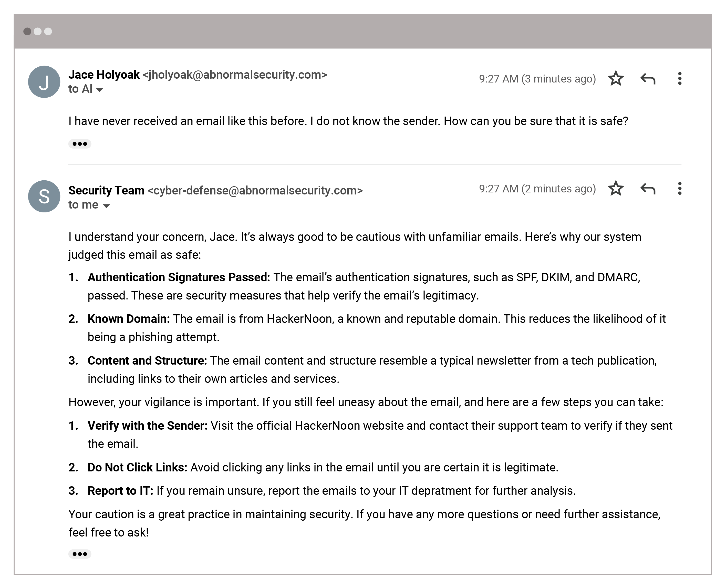Click 'Report to IT:' heading
The height and width of the screenshot is (588, 726).
tap(121, 491)
